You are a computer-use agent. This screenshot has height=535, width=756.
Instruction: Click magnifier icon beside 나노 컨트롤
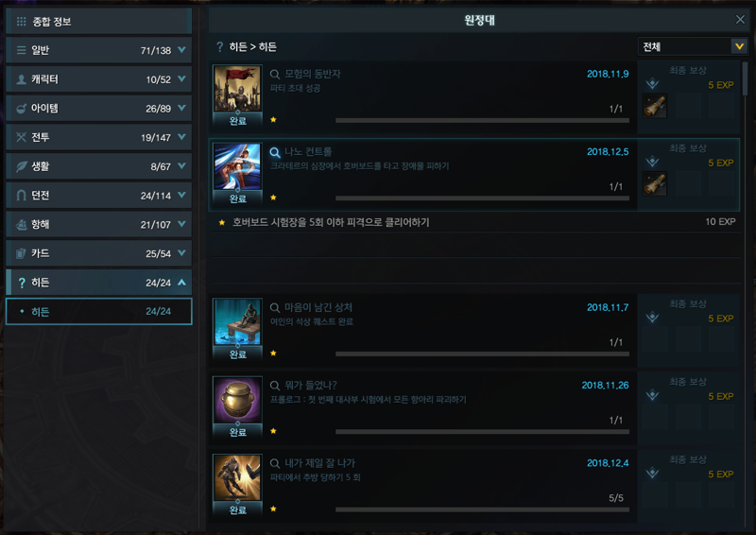(x=275, y=152)
